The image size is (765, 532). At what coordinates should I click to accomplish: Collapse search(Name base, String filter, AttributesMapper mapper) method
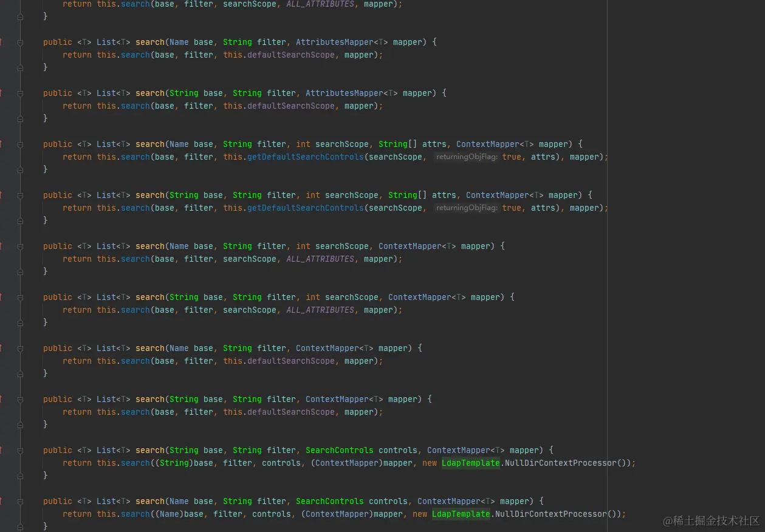click(x=21, y=43)
